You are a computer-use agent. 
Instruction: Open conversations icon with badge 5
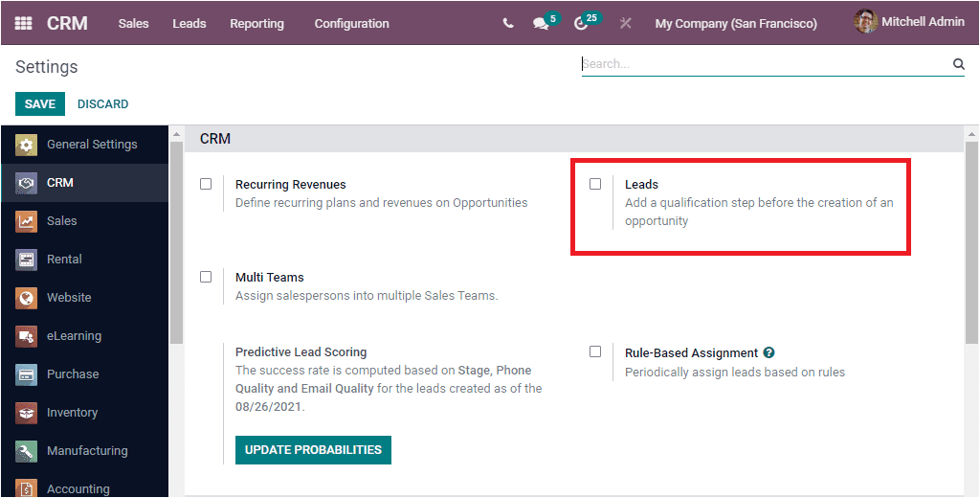click(x=541, y=24)
